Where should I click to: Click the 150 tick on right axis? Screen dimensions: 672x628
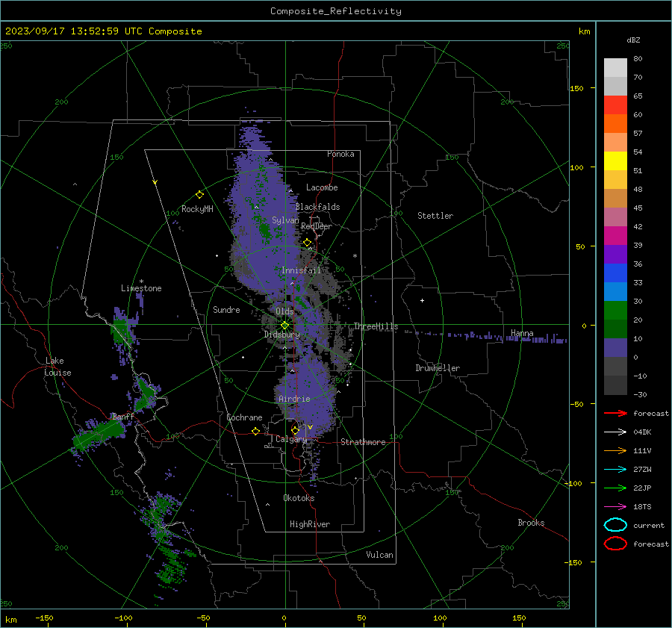click(x=576, y=88)
